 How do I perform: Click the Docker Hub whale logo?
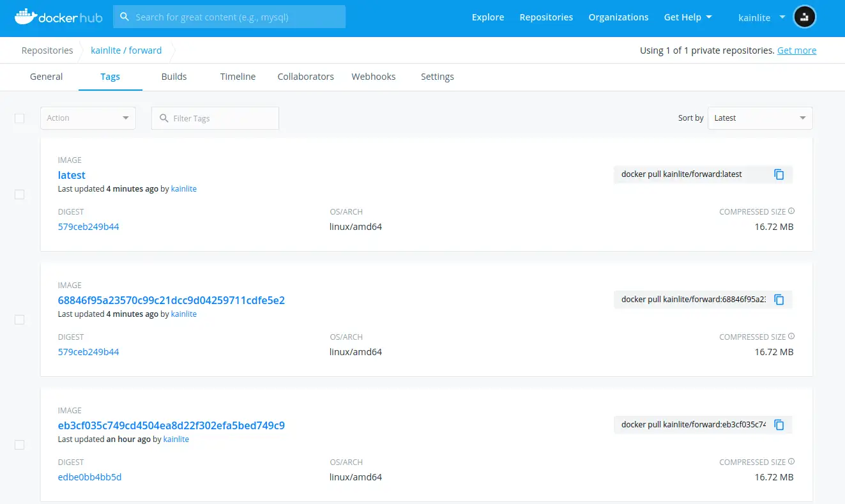click(x=59, y=17)
